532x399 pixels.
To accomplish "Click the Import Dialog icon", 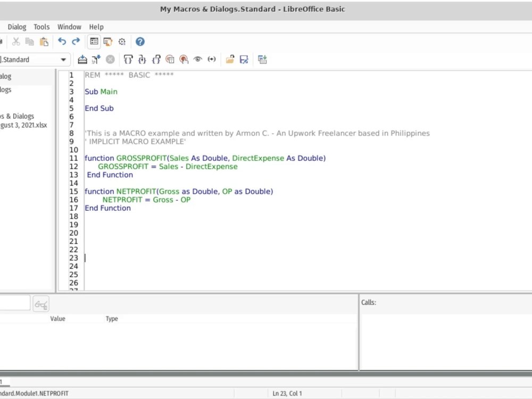I will point(262,60).
